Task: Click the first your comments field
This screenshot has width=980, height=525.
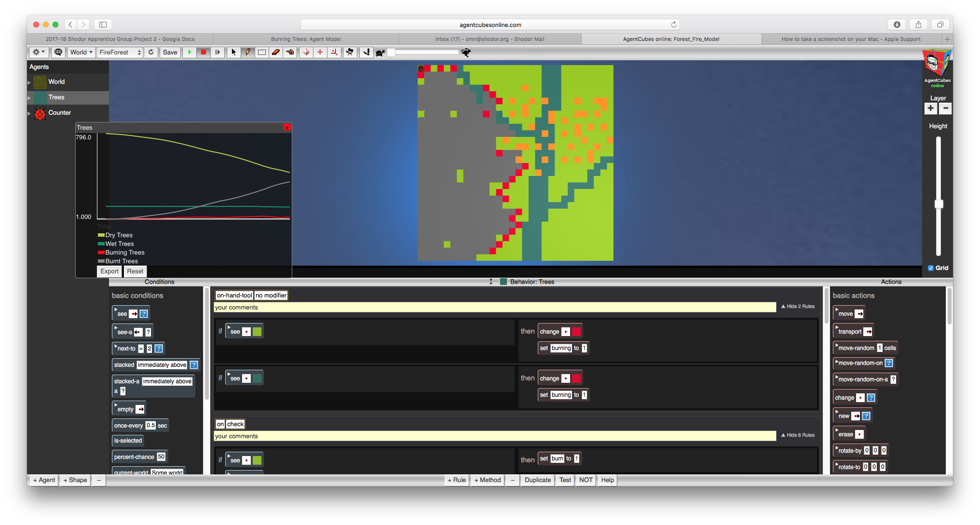Action: tap(495, 308)
